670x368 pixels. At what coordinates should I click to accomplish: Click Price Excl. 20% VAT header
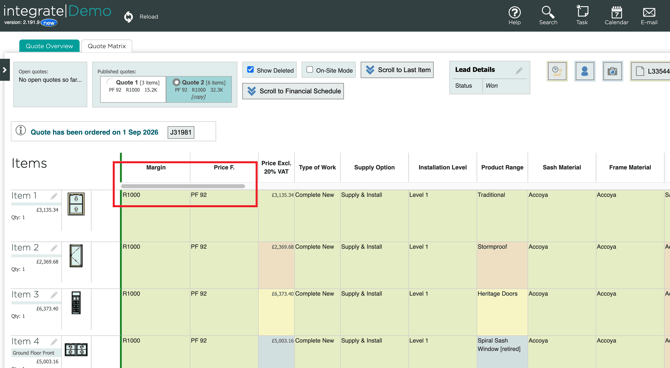click(x=276, y=167)
